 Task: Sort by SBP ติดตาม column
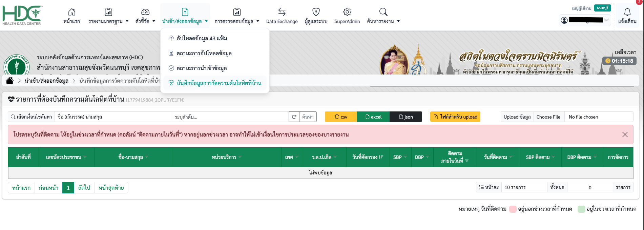[x=541, y=157]
